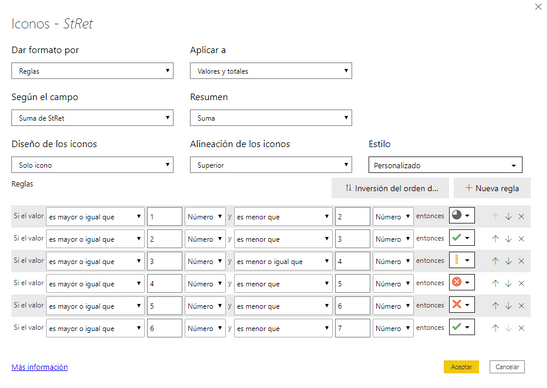Click the upper value field containing 7

tap(353, 328)
